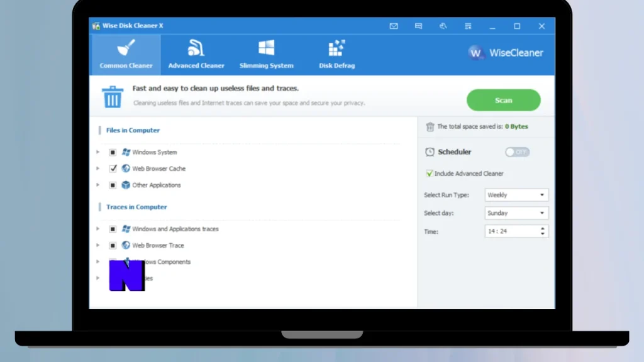The image size is (644, 362).
Task: Click the total space saved trash icon
Action: 430,127
